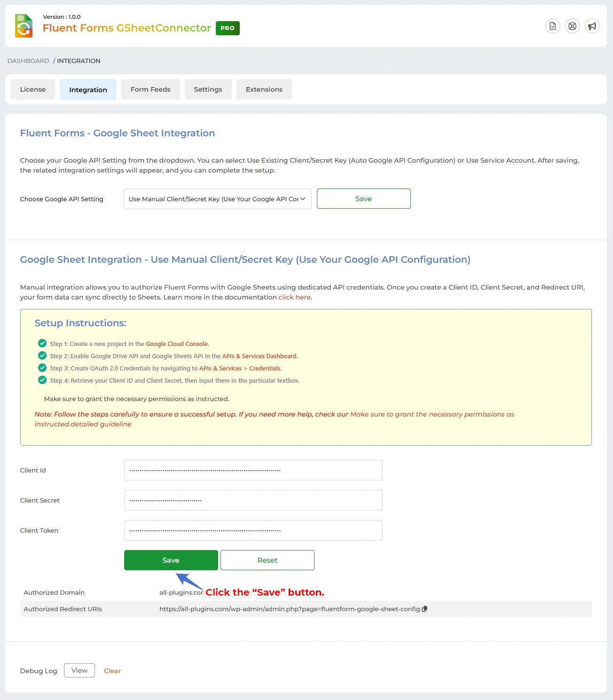This screenshot has width=613, height=700.
Task: Open the support lifebuoy icon
Action: tap(573, 26)
